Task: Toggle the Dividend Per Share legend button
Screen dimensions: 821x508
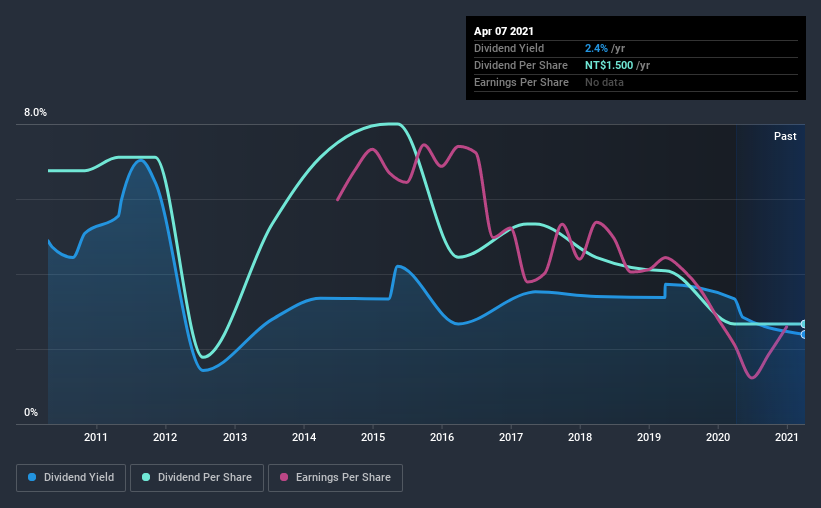Action: (x=197, y=478)
